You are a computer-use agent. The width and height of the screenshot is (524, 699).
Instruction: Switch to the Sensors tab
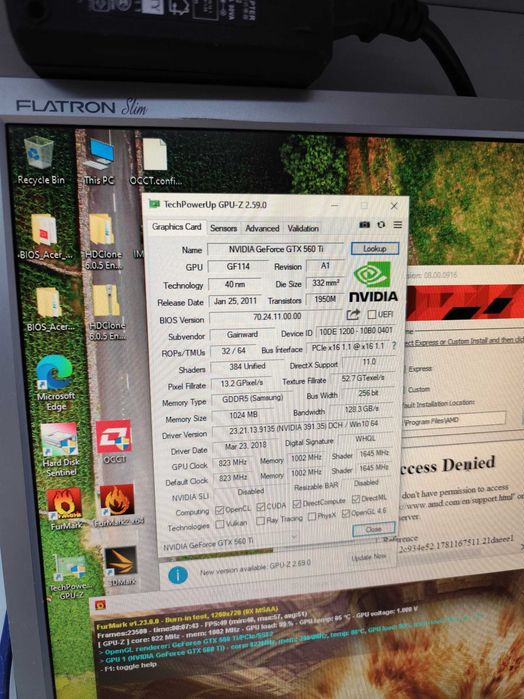point(223,228)
